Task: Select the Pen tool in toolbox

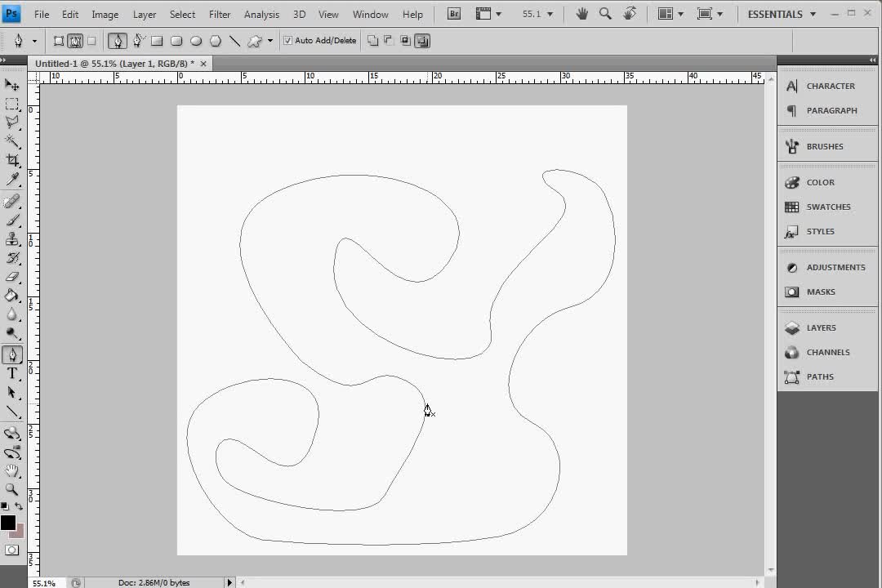Action: pyautogui.click(x=11, y=355)
